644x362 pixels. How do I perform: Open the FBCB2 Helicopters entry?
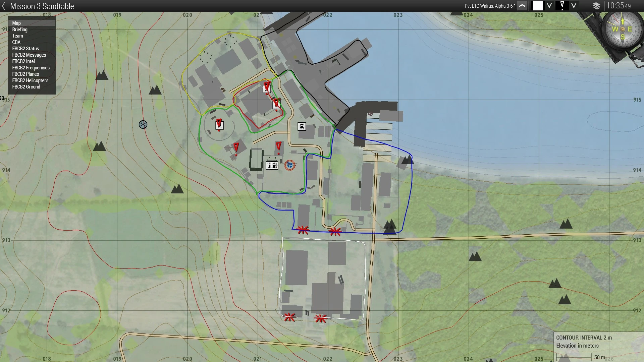(x=30, y=80)
